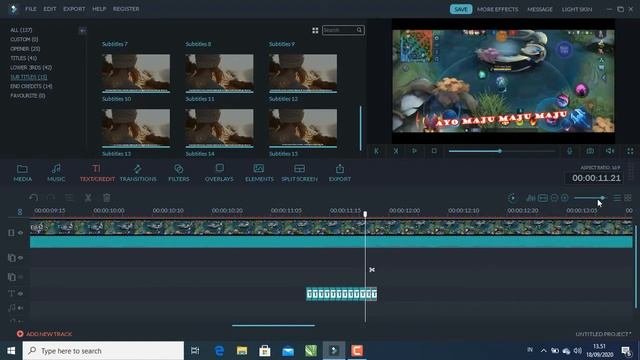The height and width of the screenshot is (360, 640).
Task: Click ADD NEW TRACK
Action: pyautogui.click(x=44, y=334)
